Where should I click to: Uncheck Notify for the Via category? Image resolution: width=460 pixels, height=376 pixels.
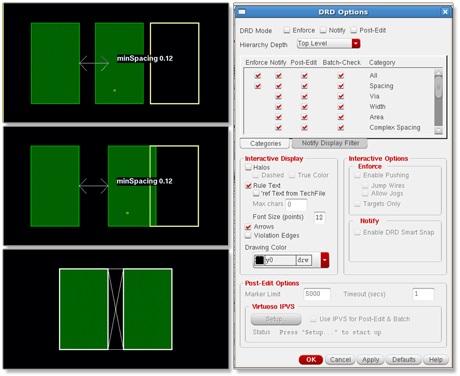pyautogui.click(x=279, y=96)
